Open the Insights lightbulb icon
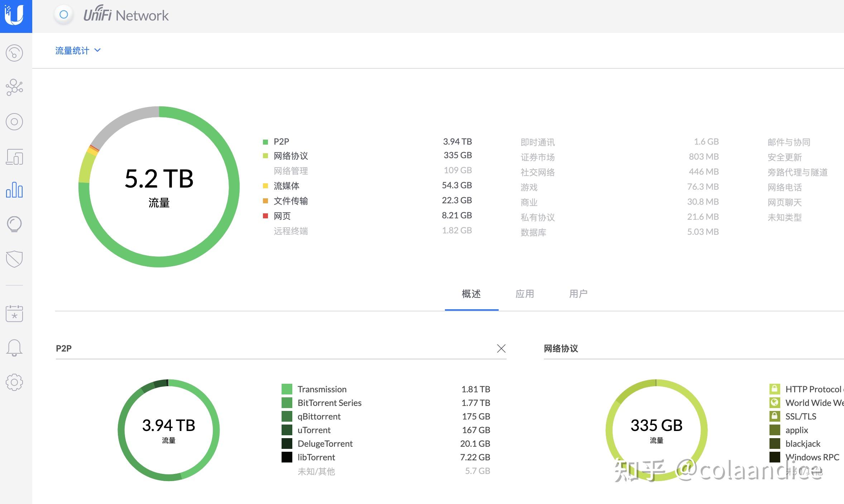844x504 pixels. tap(14, 224)
